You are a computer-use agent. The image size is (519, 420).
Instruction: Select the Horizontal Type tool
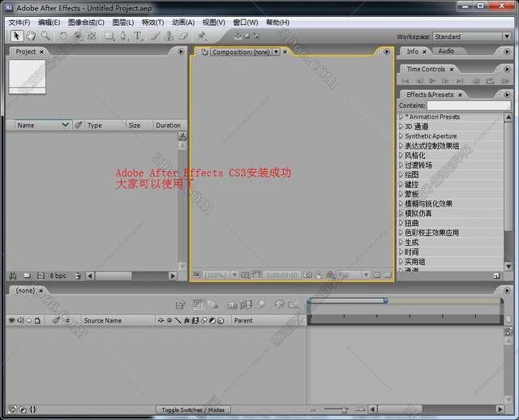pyautogui.click(x=138, y=36)
